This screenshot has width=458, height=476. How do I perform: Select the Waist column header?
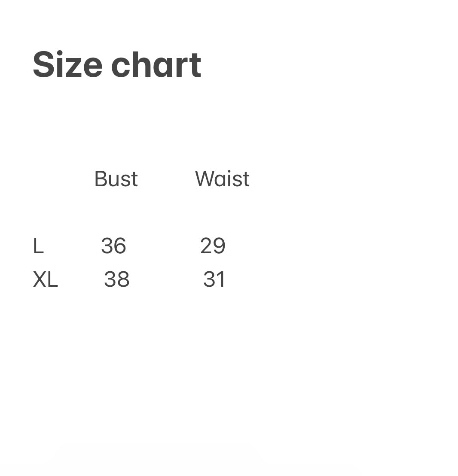(x=222, y=179)
